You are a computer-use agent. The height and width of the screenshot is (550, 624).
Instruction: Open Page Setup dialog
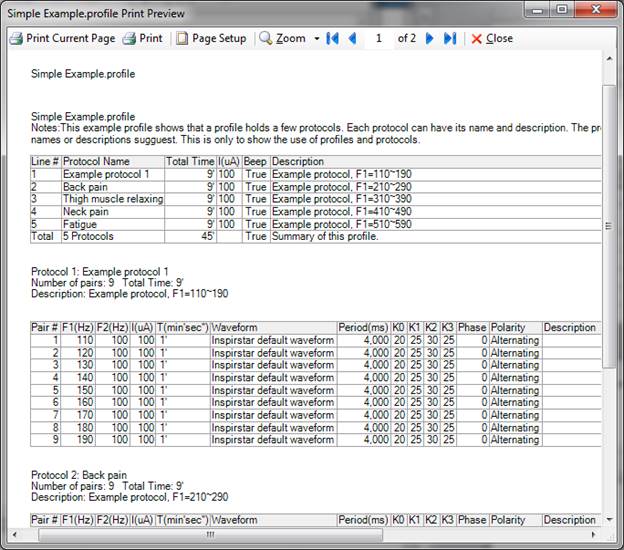tap(210, 38)
